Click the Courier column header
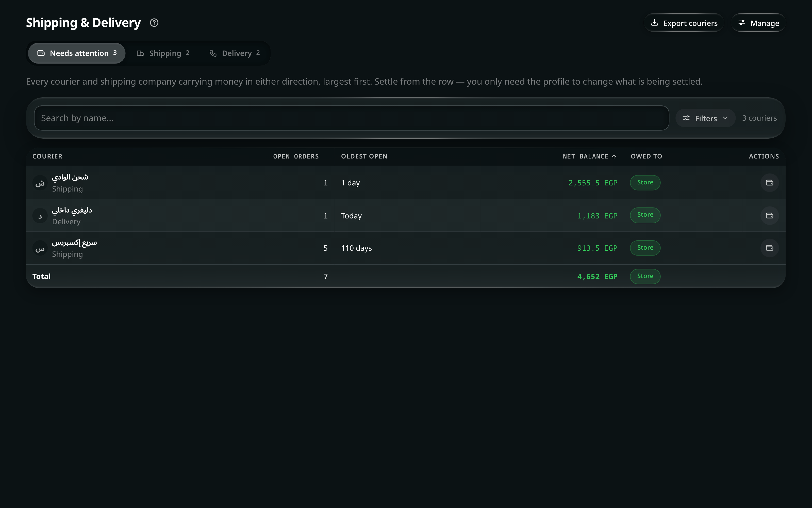812x508 pixels. pos(47,156)
